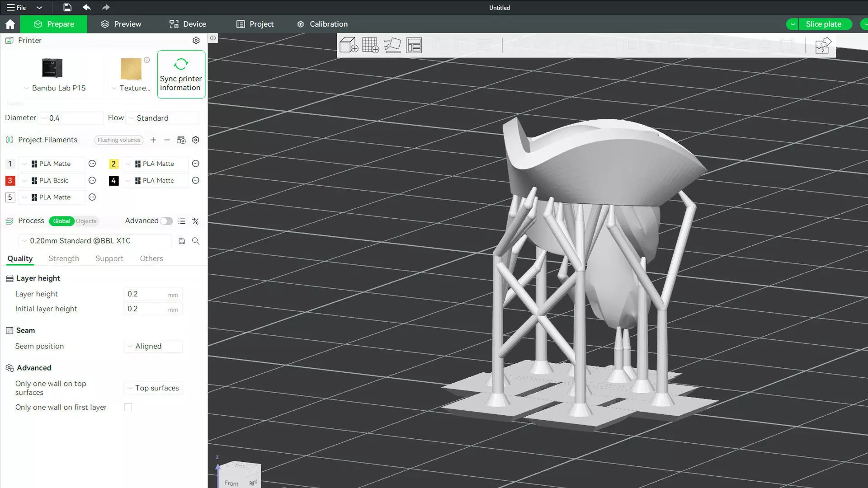Viewport: 868px width, 488px height.
Task: Click Sync printer information button
Action: pos(181,74)
